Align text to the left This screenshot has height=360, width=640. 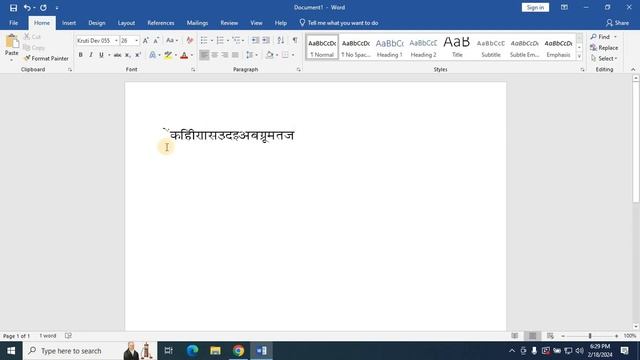tap(204, 55)
